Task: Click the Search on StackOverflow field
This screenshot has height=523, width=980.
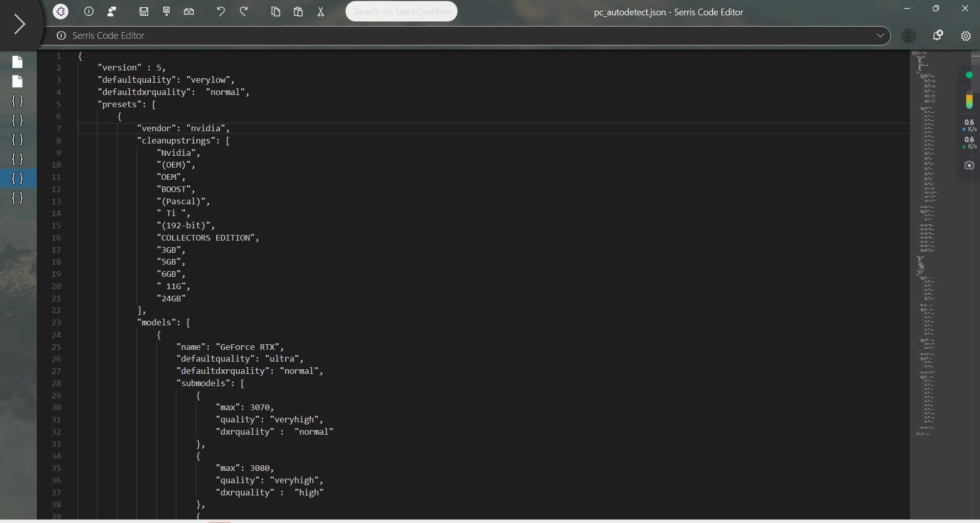Action: click(401, 11)
